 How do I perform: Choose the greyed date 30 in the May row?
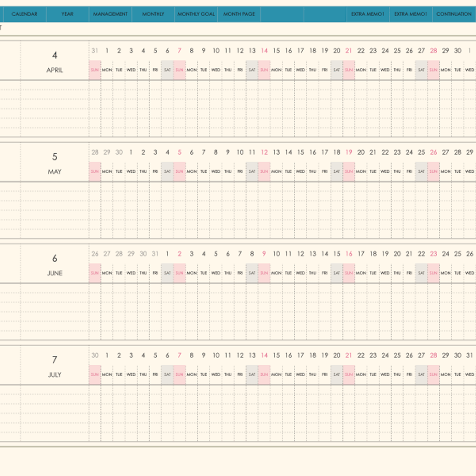(119, 153)
